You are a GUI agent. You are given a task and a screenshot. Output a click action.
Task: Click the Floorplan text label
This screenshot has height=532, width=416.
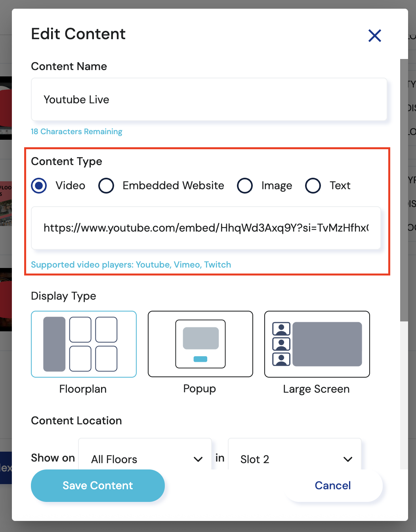[83, 389]
